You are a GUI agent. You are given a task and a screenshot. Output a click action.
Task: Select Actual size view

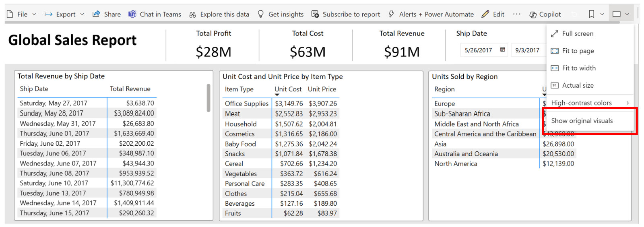click(x=590, y=85)
